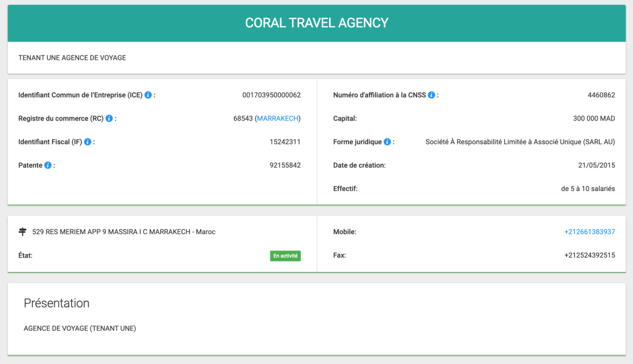633x364 pixels.
Task: Click the info icon next to ICE label
Action: tap(149, 95)
